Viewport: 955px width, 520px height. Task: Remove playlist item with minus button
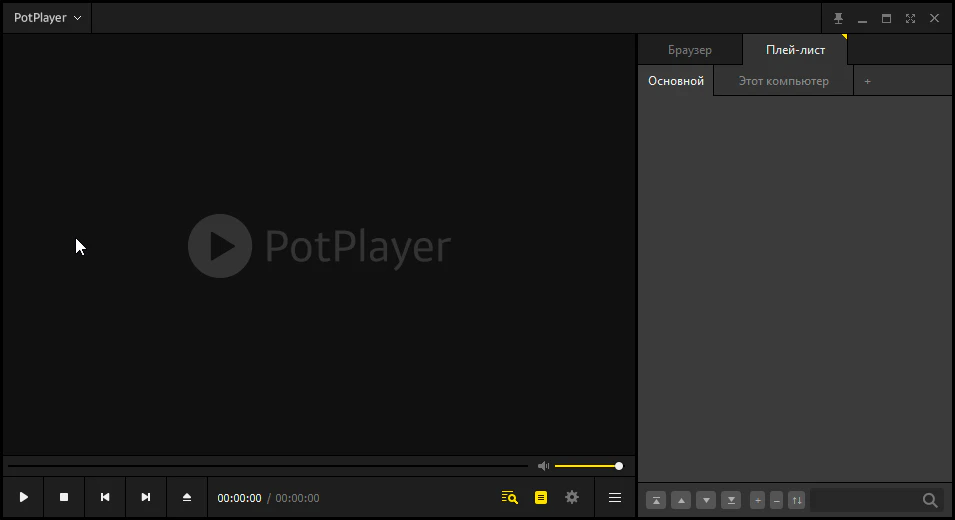pos(777,500)
